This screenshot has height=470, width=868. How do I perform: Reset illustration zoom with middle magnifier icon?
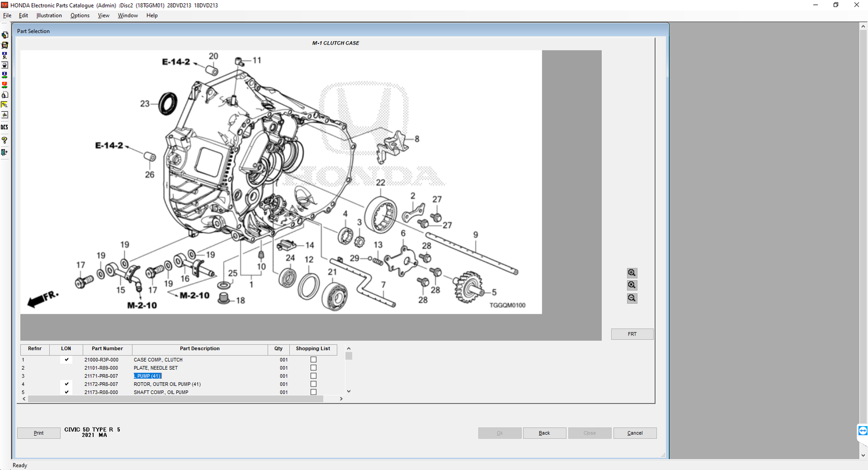[631, 285]
